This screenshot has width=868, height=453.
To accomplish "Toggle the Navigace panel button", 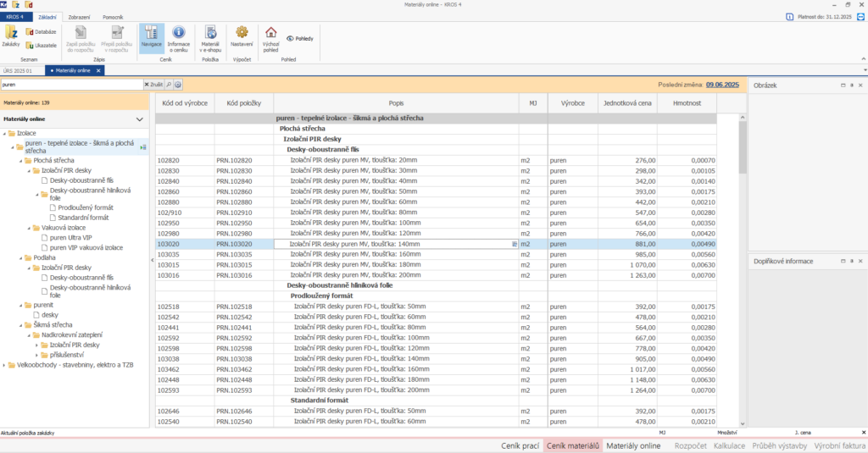I will [151, 37].
